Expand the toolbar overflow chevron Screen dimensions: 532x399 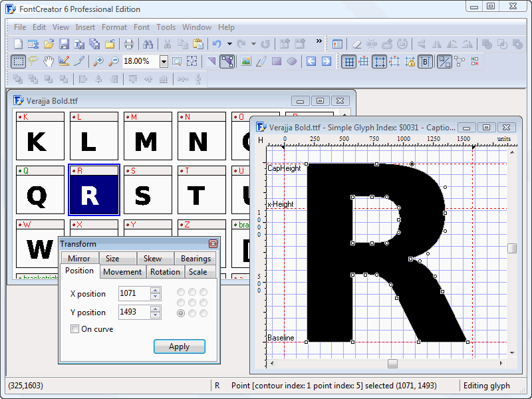point(318,41)
